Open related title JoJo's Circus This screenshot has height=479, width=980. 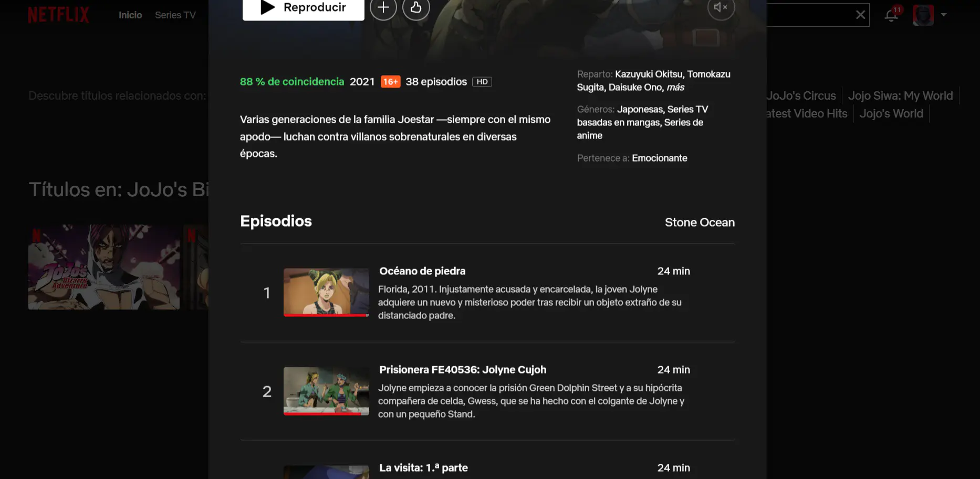[801, 95]
